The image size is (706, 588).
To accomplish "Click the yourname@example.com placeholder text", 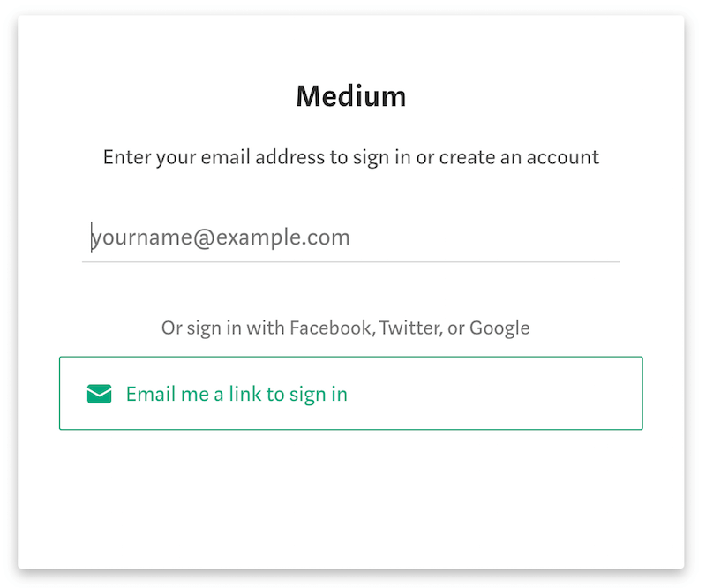I will (221, 237).
